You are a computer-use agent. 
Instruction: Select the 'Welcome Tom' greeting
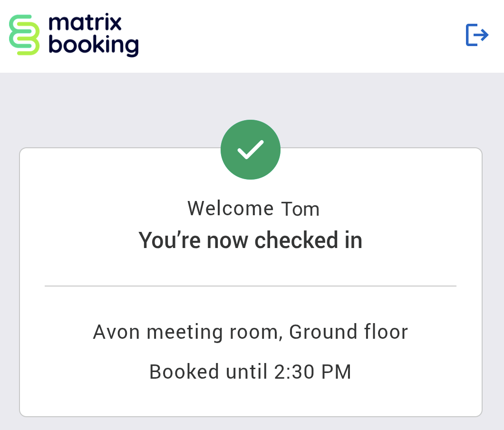click(x=253, y=208)
